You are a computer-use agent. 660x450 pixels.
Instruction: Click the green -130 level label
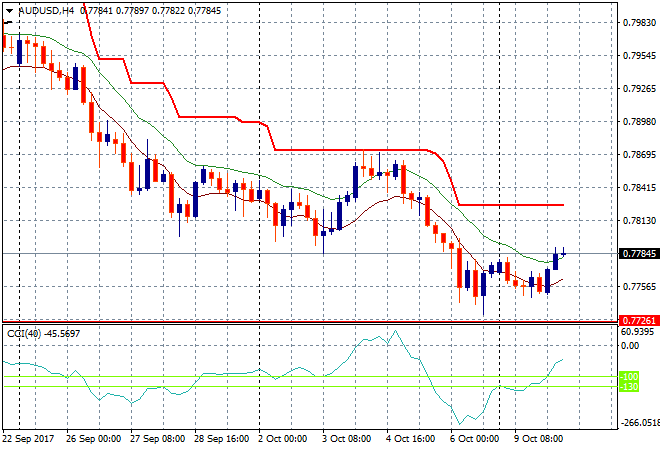[629, 386]
